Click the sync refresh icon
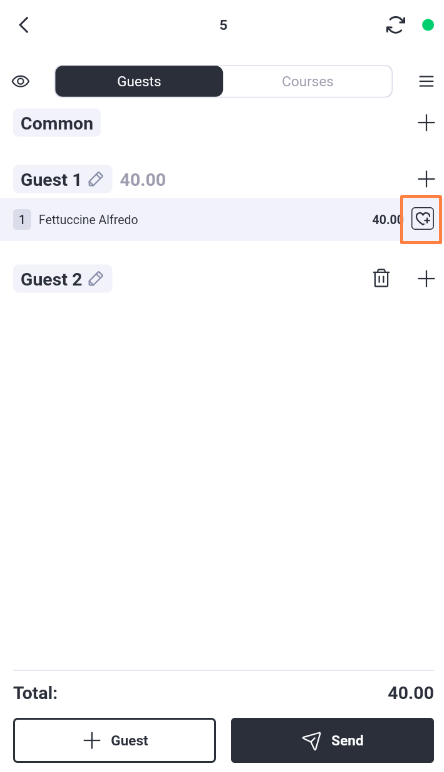Screen dimensions: 444x772 point(395,25)
